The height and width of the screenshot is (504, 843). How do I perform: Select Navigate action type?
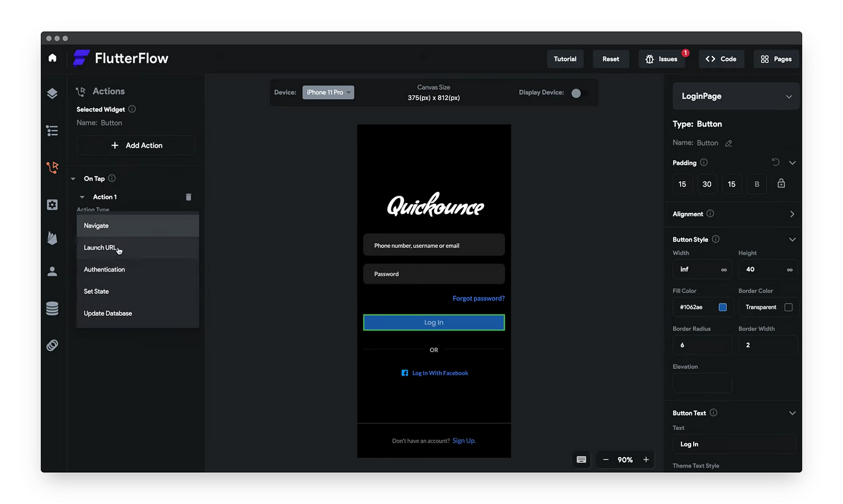click(x=138, y=226)
